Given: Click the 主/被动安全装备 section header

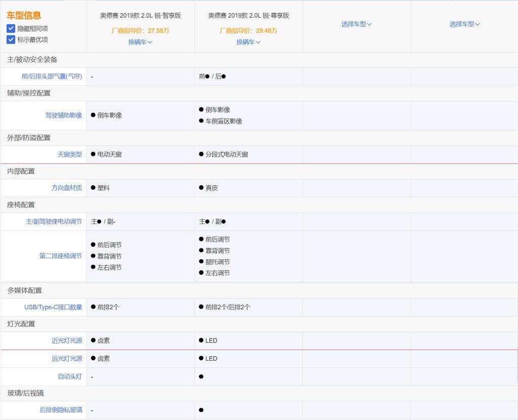Looking at the screenshot, I should click(32, 60).
